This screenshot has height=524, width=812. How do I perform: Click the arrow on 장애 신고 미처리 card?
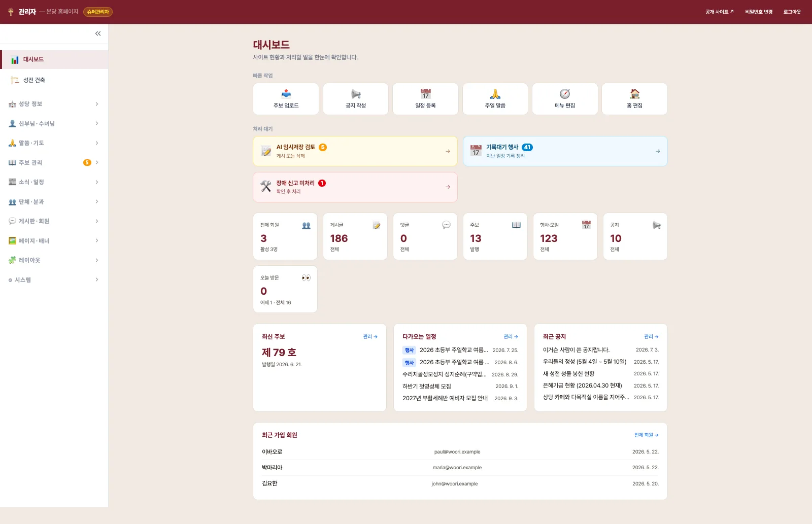(x=448, y=187)
